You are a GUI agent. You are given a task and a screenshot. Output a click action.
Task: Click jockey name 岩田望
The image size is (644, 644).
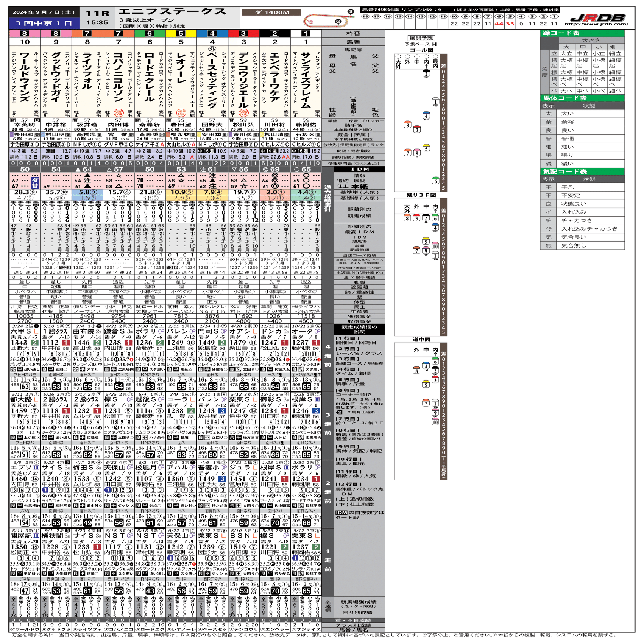click(x=181, y=125)
